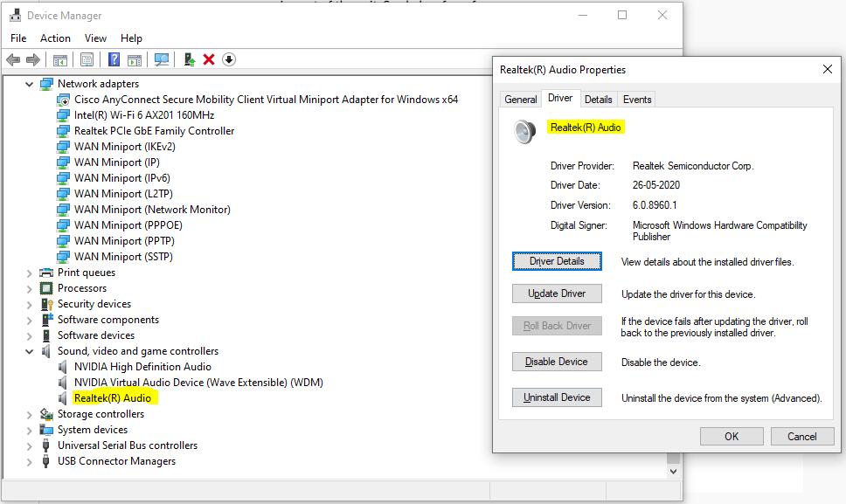Expand the Processors node
This screenshot has height=504, width=846.
pos(29,289)
